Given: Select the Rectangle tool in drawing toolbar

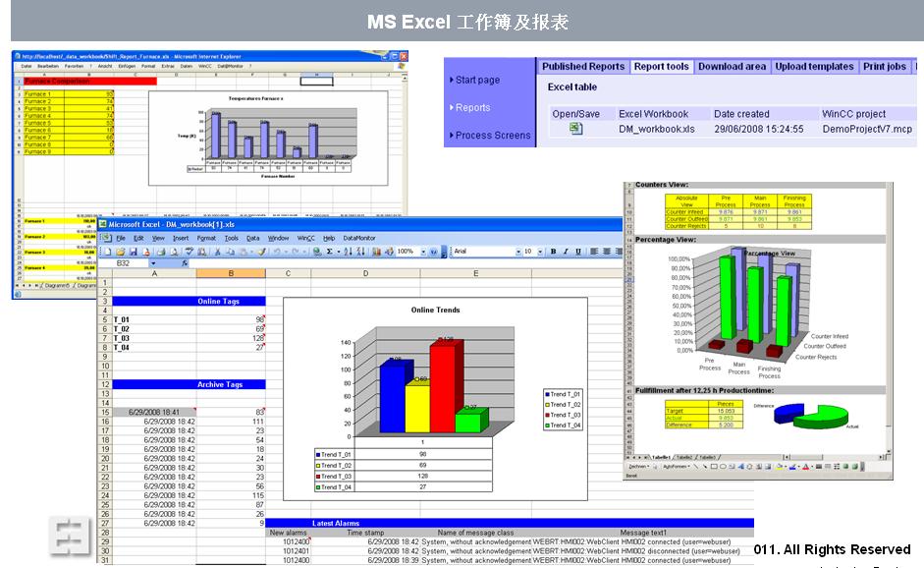Looking at the screenshot, I should click(714, 467).
